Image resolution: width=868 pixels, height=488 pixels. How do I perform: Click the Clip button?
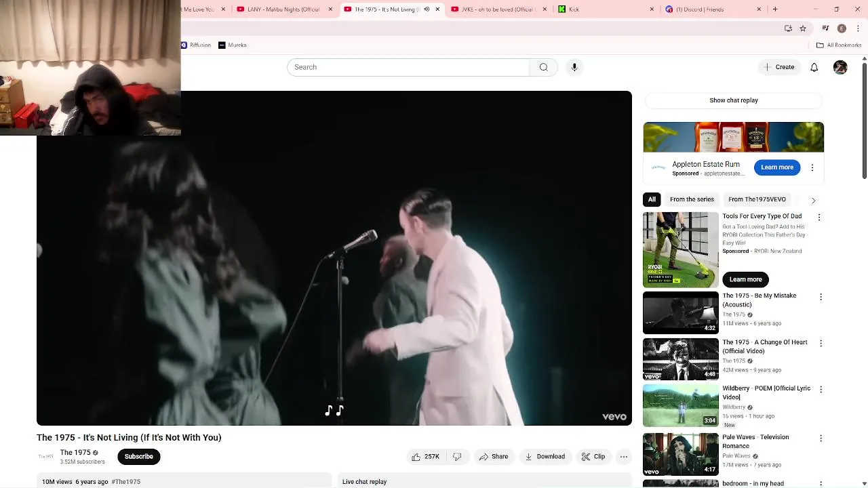pyautogui.click(x=593, y=457)
